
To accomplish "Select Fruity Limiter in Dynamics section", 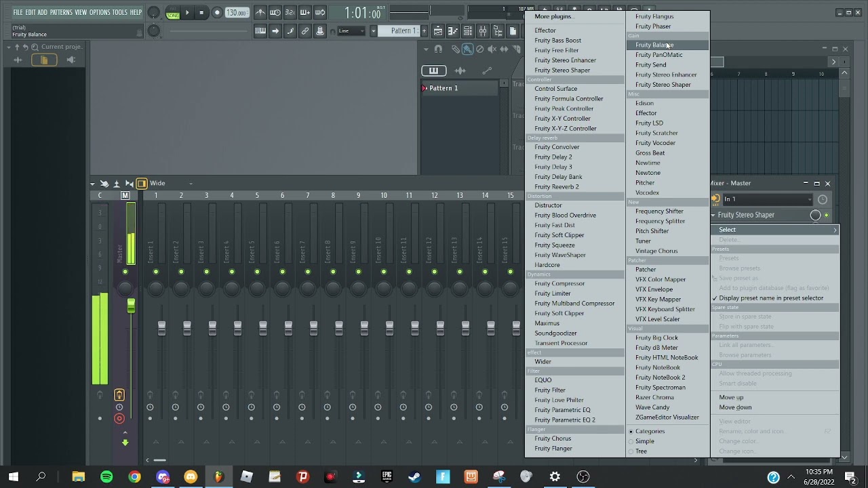I will [x=575, y=293].
